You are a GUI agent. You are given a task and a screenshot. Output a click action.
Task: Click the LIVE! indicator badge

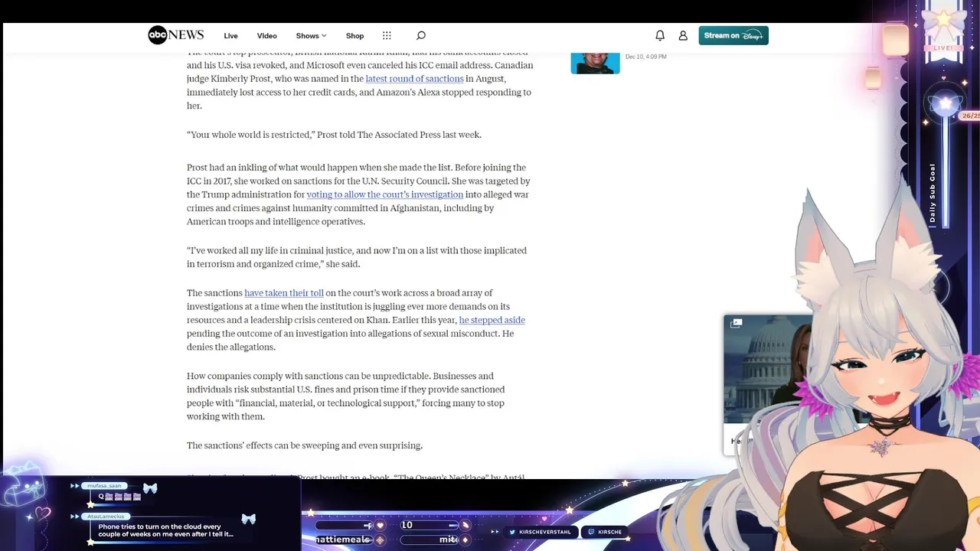[x=943, y=47]
